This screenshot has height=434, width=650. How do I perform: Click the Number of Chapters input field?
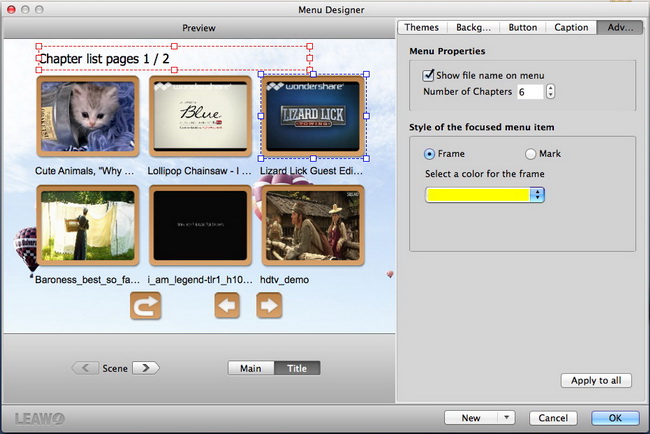tap(530, 92)
